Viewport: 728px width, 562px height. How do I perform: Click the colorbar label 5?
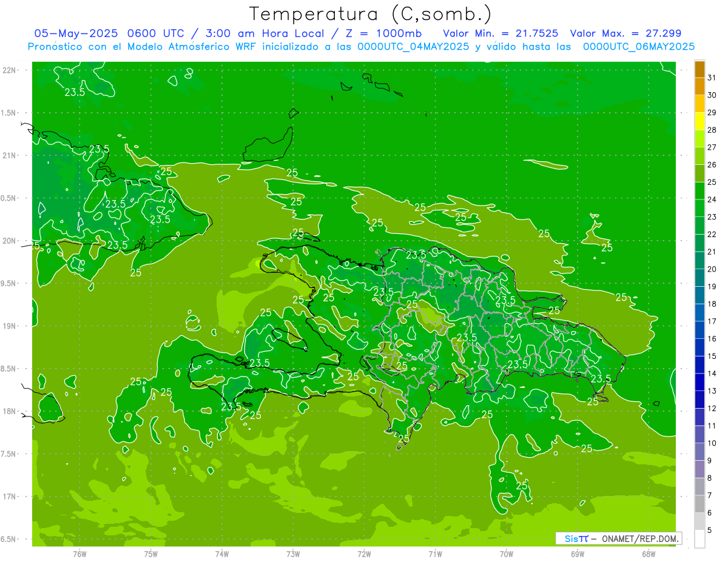[x=709, y=530]
